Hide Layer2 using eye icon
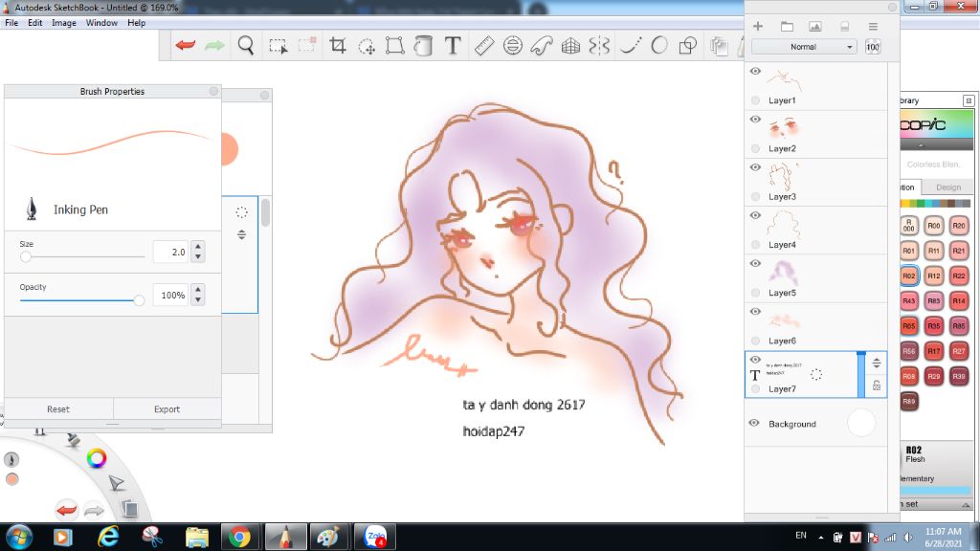The image size is (980, 551). (755, 120)
